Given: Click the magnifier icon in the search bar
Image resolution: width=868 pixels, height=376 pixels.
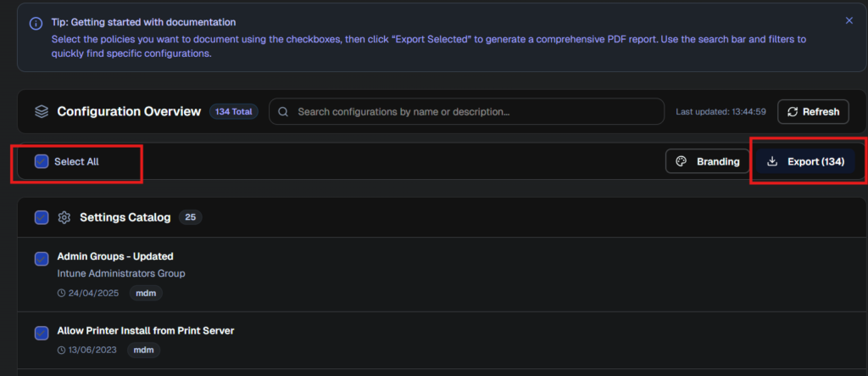Looking at the screenshot, I should click(283, 112).
